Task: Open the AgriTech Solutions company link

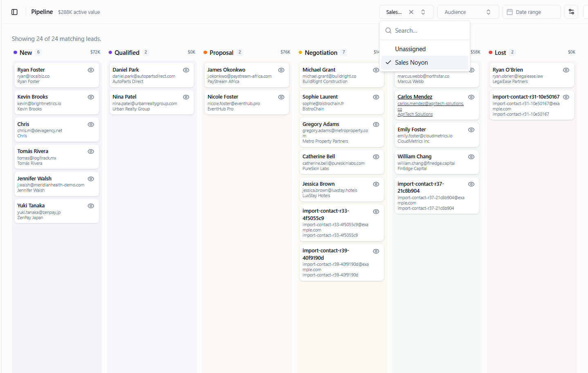Action: (x=415, y=115)
